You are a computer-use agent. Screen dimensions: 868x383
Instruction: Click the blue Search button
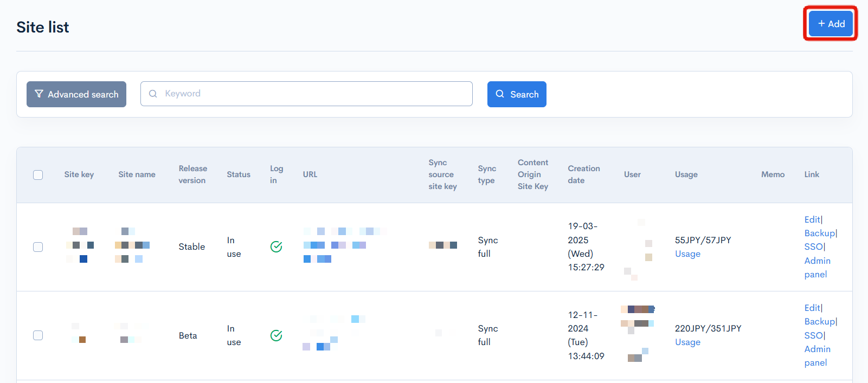[x=517, y=94]
